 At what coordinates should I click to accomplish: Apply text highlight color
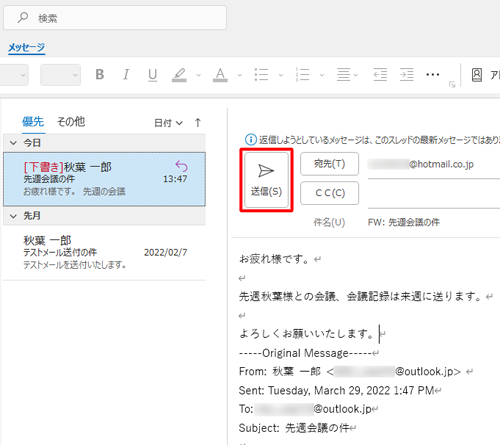point(179,75)
